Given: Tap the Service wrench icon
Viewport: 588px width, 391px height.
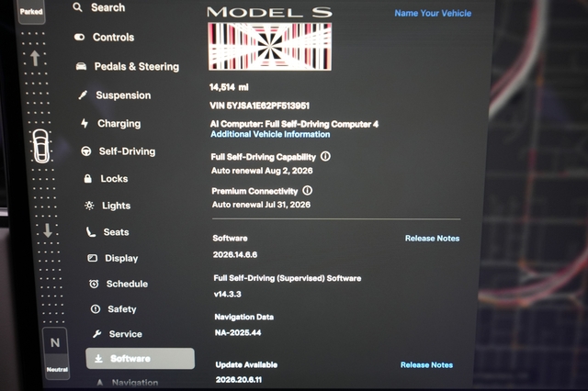Looking at the screenshot, I should coord(96,334).
